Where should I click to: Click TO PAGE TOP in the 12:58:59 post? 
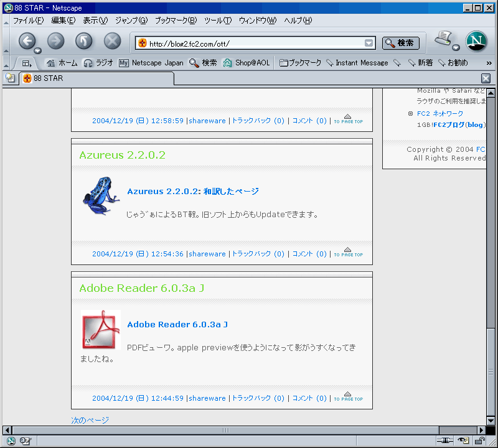348,119
